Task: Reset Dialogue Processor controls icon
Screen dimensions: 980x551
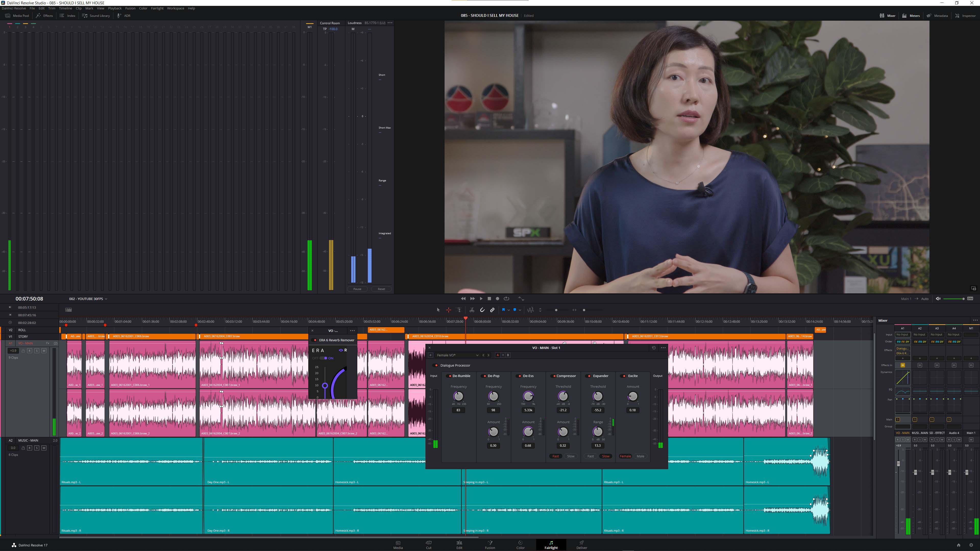Action: tap(654, 347)
